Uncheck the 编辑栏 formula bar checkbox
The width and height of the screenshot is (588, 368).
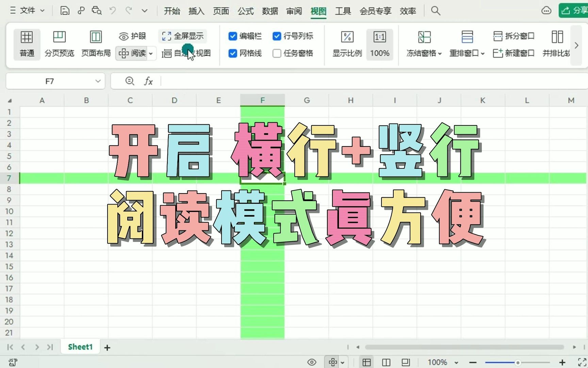tap(233, 36)
